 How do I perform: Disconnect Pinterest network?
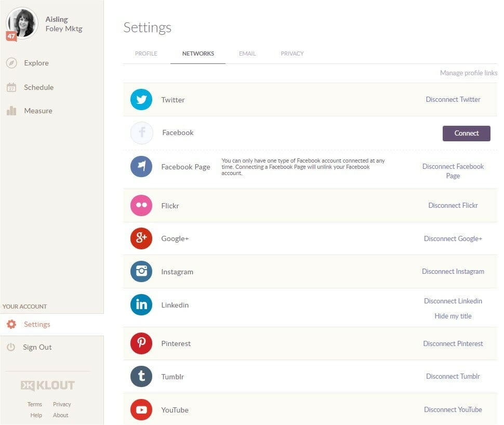click(453, 343)
